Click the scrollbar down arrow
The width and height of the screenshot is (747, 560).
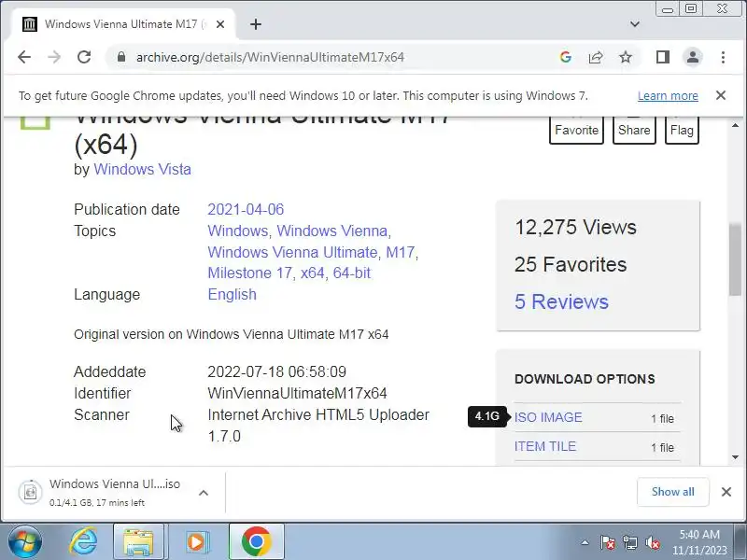tap(735, 457)
